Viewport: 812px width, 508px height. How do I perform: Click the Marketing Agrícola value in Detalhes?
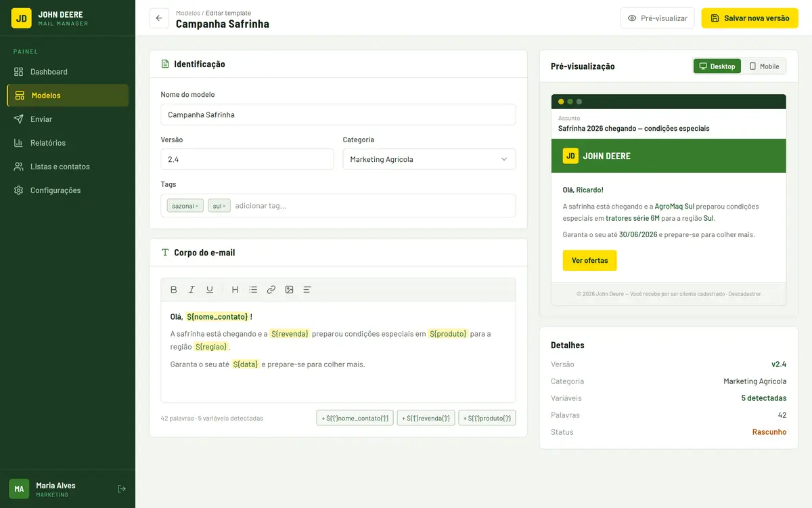(755, 381)
